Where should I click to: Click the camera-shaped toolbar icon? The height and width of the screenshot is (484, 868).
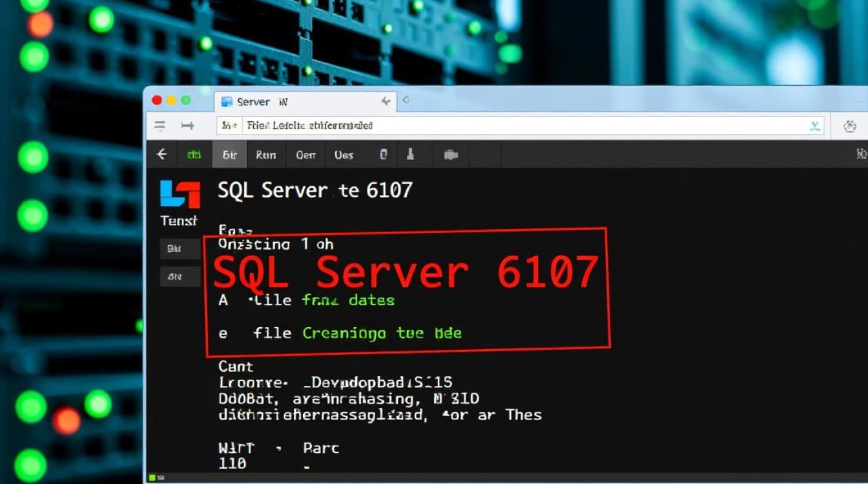pos(451,155)
